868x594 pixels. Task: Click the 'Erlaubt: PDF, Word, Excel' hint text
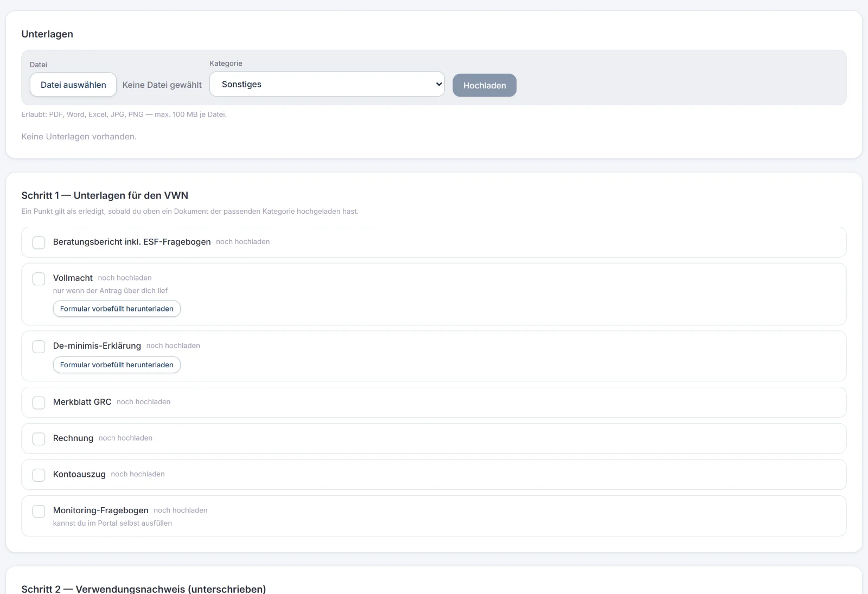pyautogui.click(x=124, y=114)
